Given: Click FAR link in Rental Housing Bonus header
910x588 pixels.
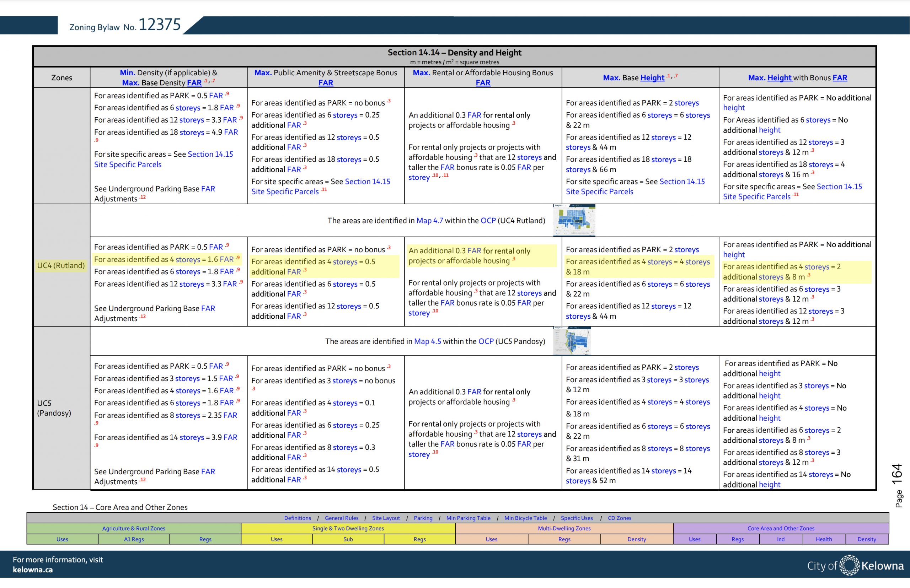Looking at the screenshot, I should (483, 82).
